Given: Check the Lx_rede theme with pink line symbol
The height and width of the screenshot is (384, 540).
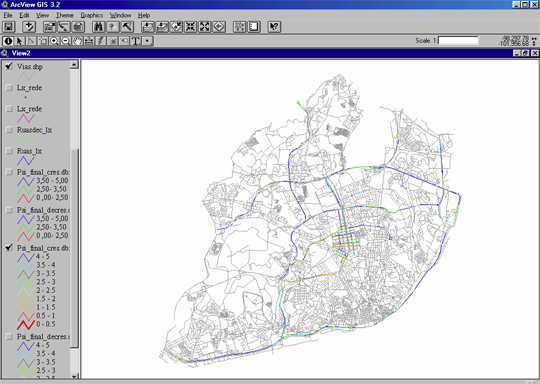Looking at the screenshot, I should (x=9, y=108).
